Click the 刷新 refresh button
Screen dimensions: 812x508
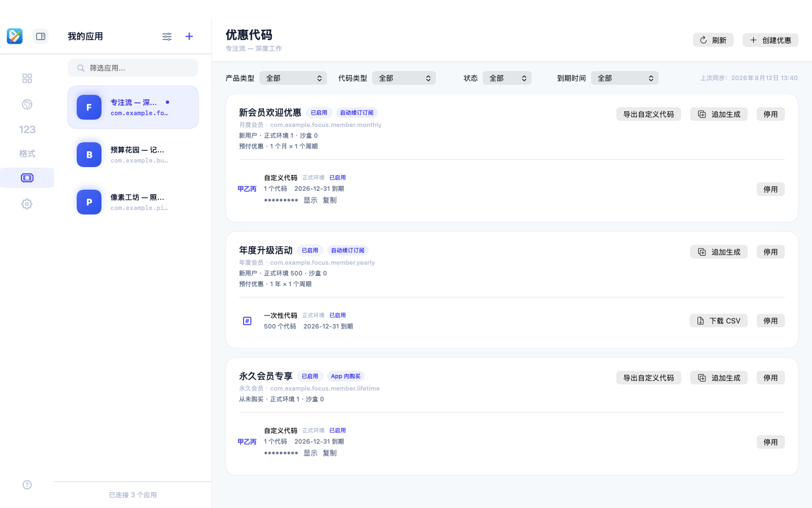713,40
